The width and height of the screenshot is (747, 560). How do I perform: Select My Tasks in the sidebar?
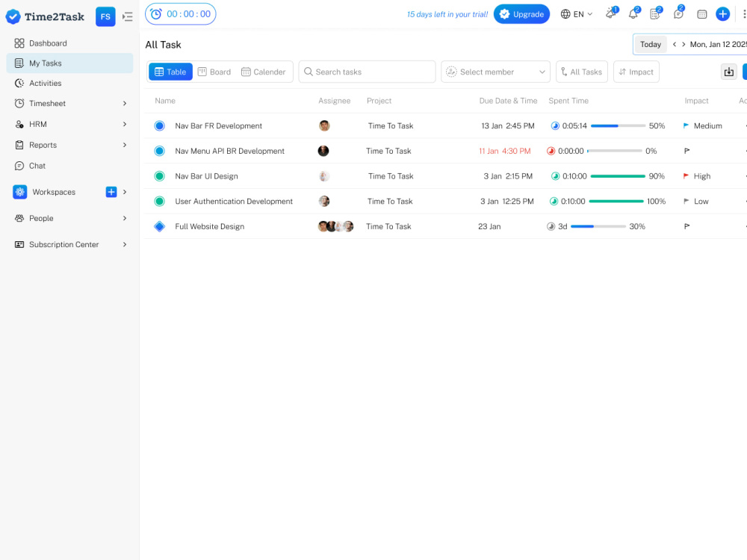point(69,63)
